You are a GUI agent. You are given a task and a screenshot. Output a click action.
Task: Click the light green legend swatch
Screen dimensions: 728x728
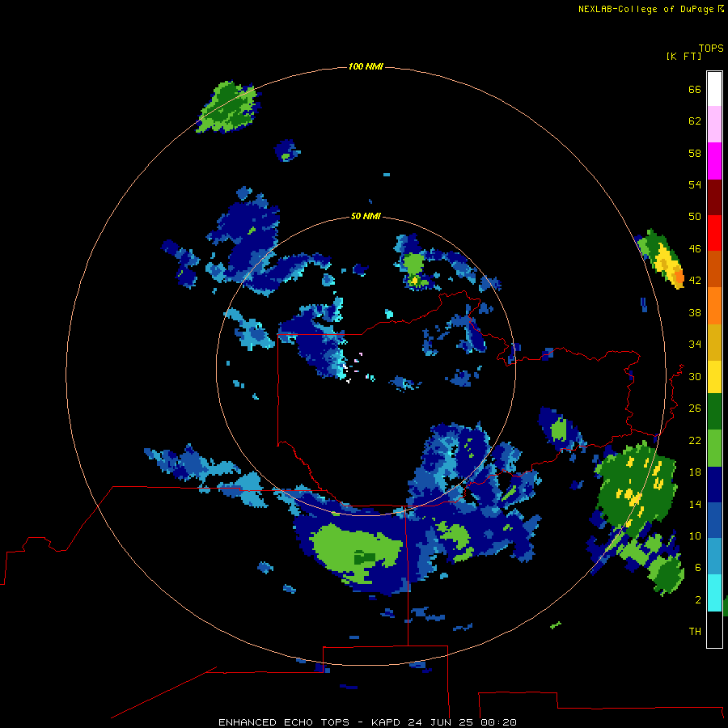[714, 448]
